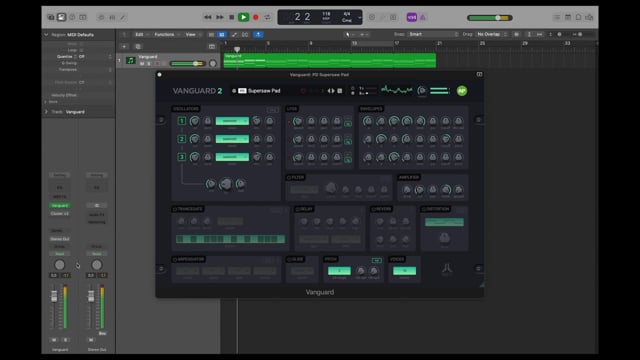The width and height of the screenshot is (640, 360).
Task: Expand the Track Vanguard disclosure triangle
Action: tap(46, 111)
